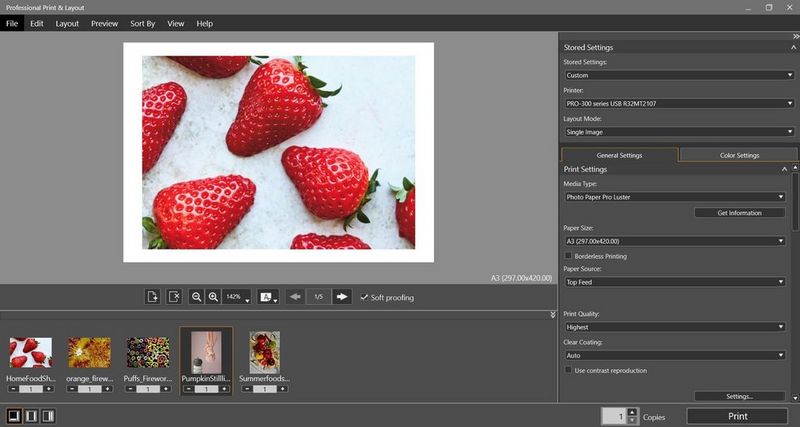
Task: Open the Print Quality dropdown
Action: coord(675,327)
